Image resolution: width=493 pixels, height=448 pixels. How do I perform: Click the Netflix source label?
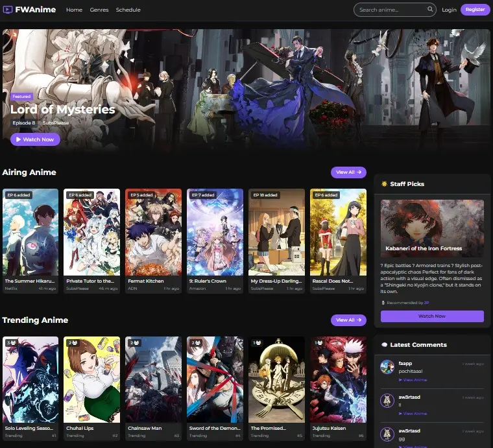pos(11,289)
